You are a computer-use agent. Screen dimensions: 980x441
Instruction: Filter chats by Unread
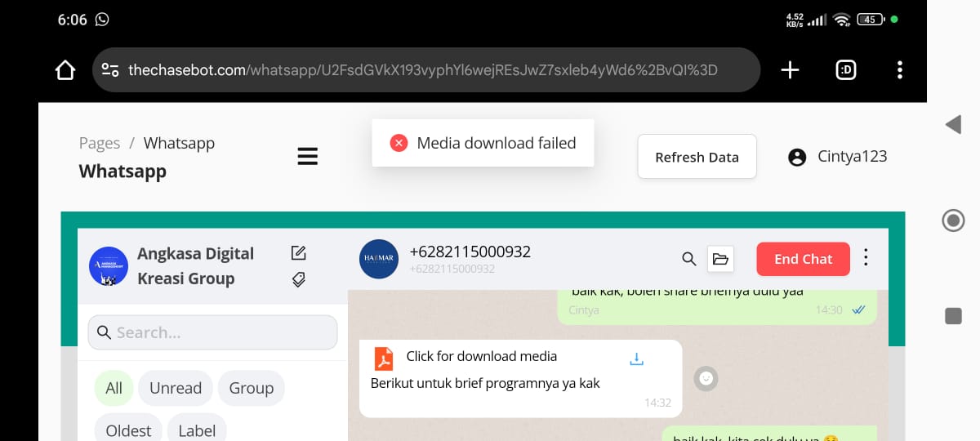tap(175, 388)
